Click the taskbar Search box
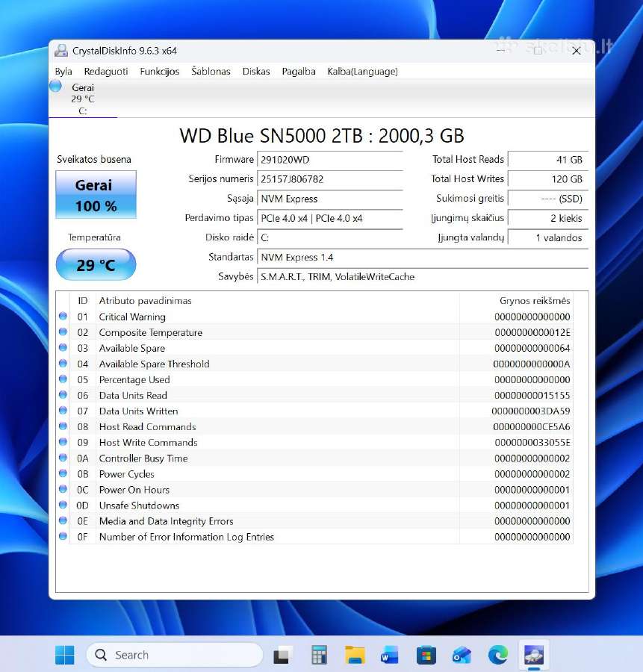This screenshot has height=672, width=643. click(x=175, y=655)
